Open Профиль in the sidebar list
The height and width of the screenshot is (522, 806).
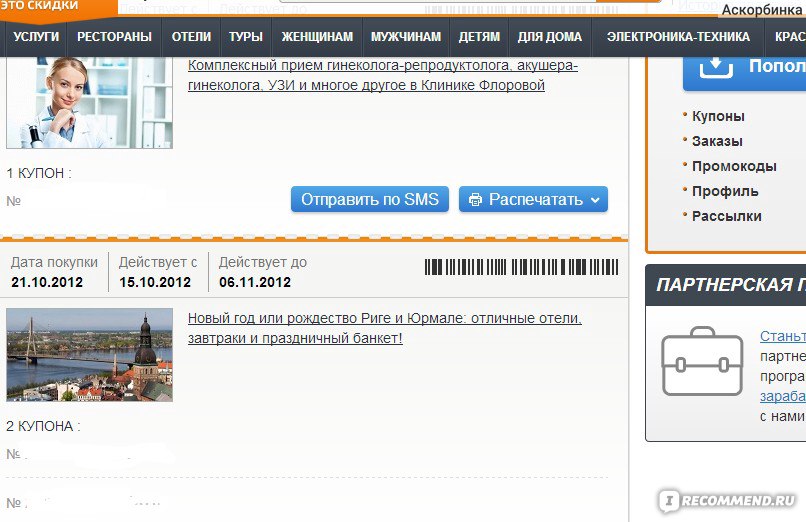coord(725,191)
